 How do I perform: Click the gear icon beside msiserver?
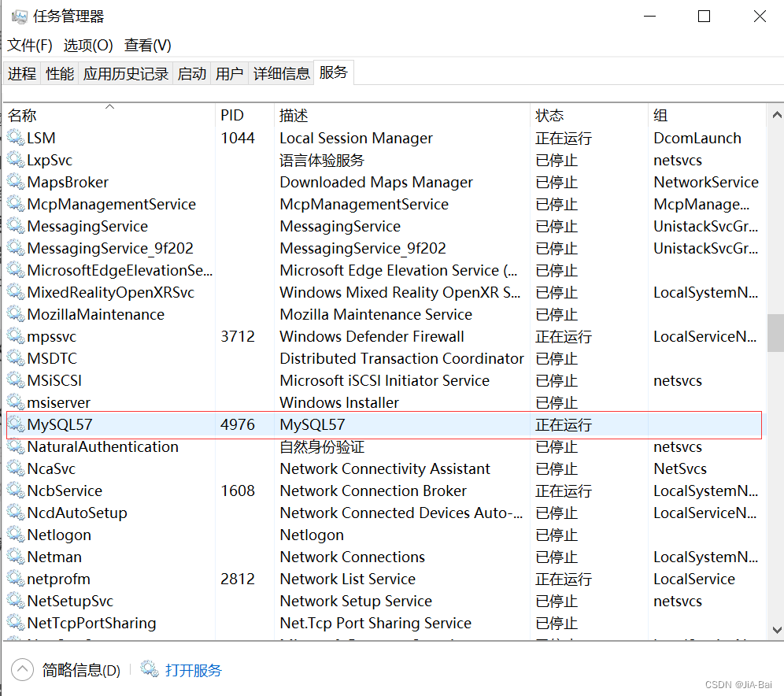tap(16, 402)
